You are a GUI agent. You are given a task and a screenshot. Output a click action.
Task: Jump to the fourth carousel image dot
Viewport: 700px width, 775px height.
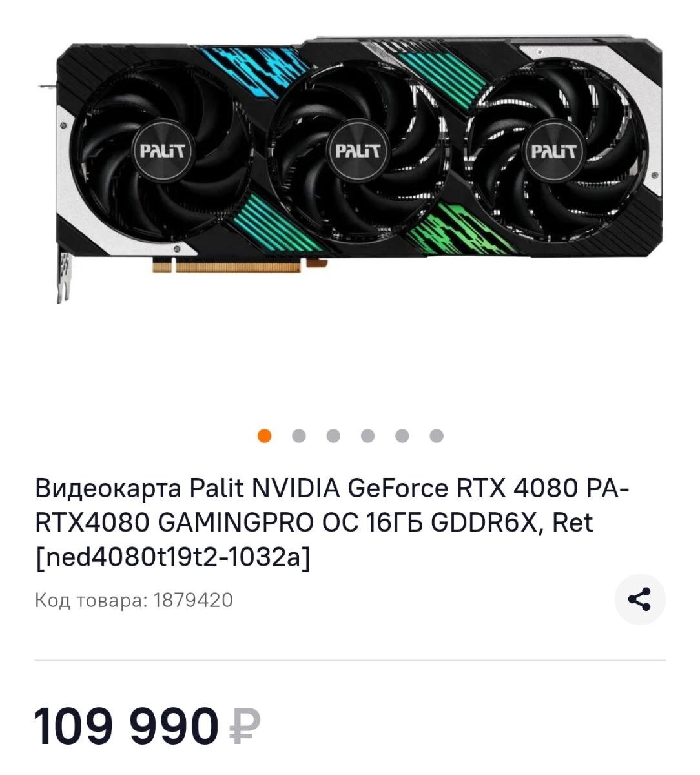pos(367,436)
